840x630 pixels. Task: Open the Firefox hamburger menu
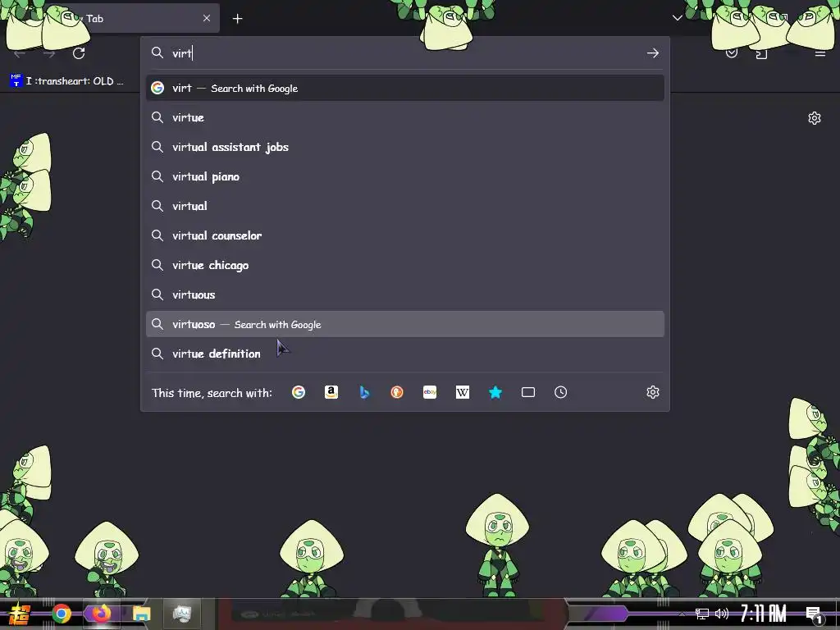[x=820, y=53]
